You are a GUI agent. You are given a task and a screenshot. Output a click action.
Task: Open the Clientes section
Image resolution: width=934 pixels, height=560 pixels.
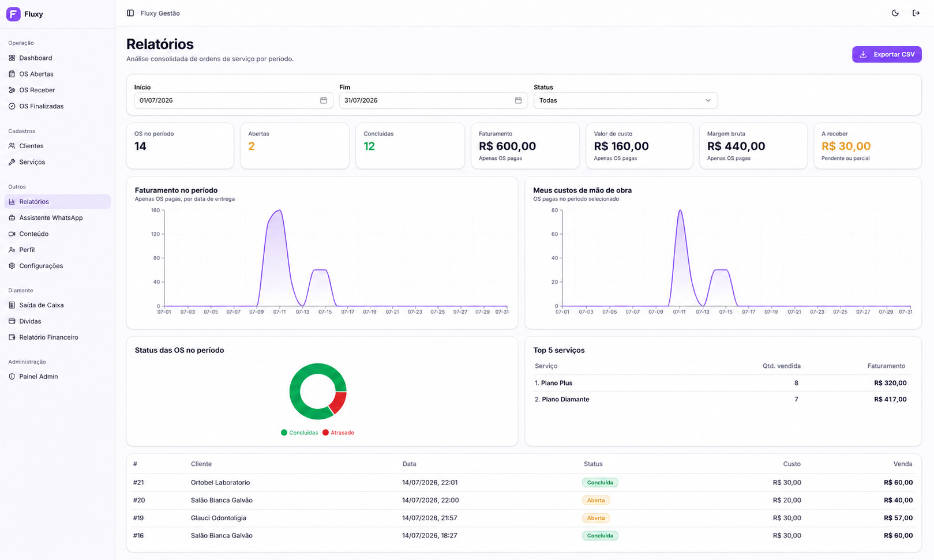(x=58, y=146)
